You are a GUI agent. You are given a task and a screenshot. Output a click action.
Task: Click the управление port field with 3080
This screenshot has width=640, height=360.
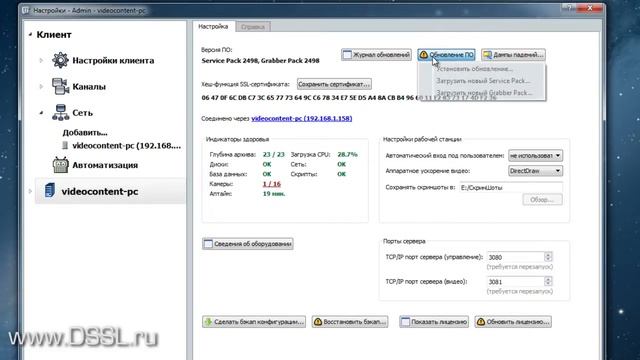click(516, 257)
